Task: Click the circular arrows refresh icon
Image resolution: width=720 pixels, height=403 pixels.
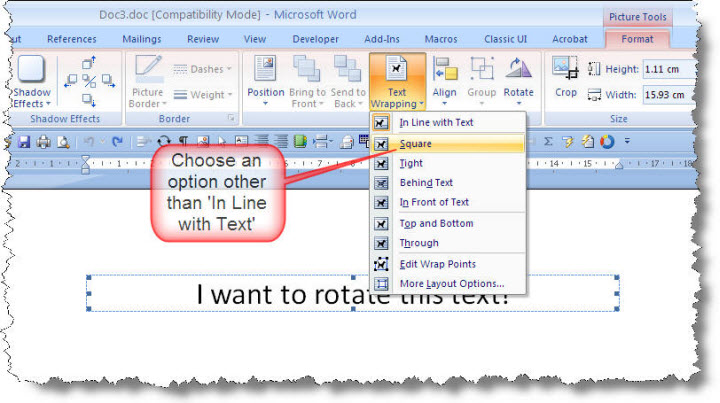Action: coord(163,142)
